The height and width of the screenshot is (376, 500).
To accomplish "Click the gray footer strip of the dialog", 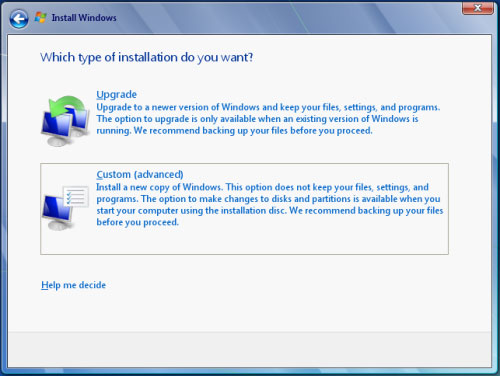I will (249, 349).
